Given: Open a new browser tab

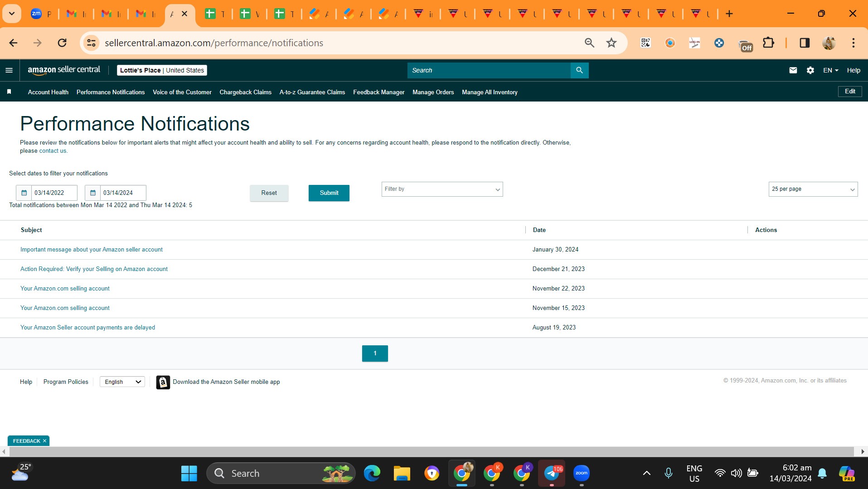Looking at the screenshot, I should tap(729, 14).
